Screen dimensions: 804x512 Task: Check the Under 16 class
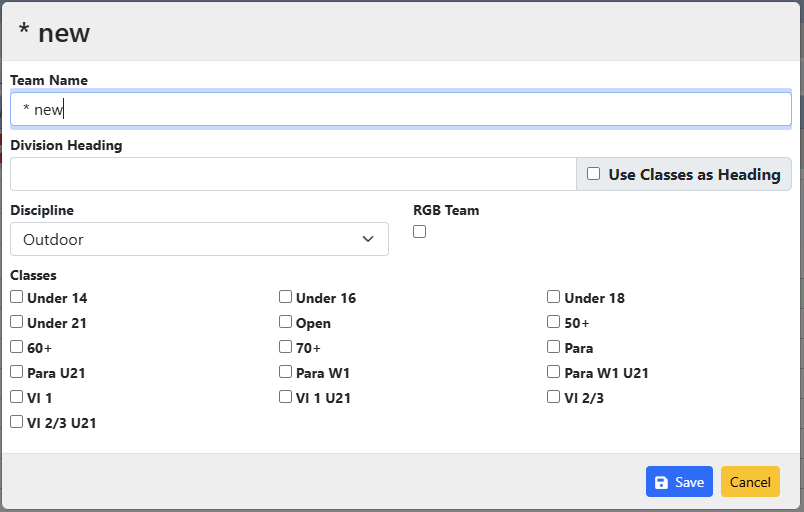coord(286,297)
